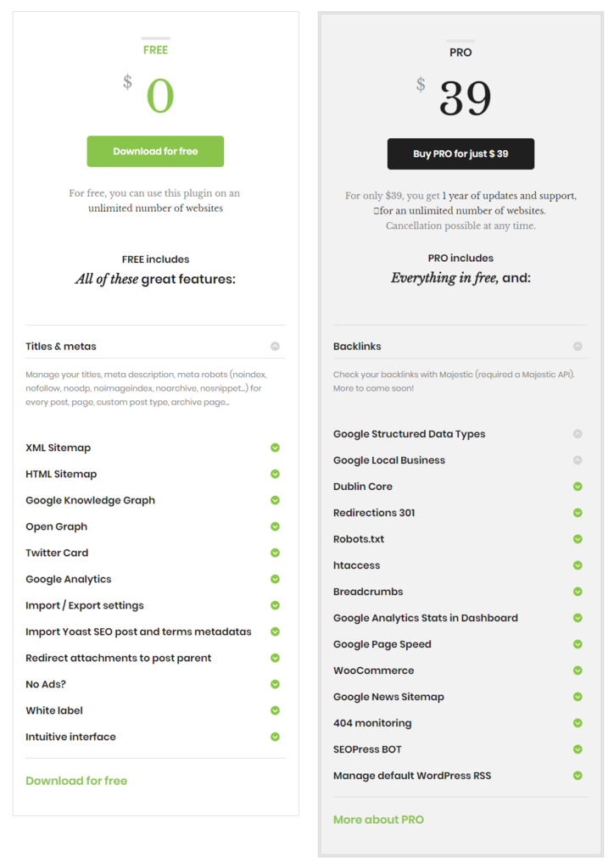Collapse the Titles & metas section arrow
The height and width of the screenshot is (868, 614).
click(275, 347)
